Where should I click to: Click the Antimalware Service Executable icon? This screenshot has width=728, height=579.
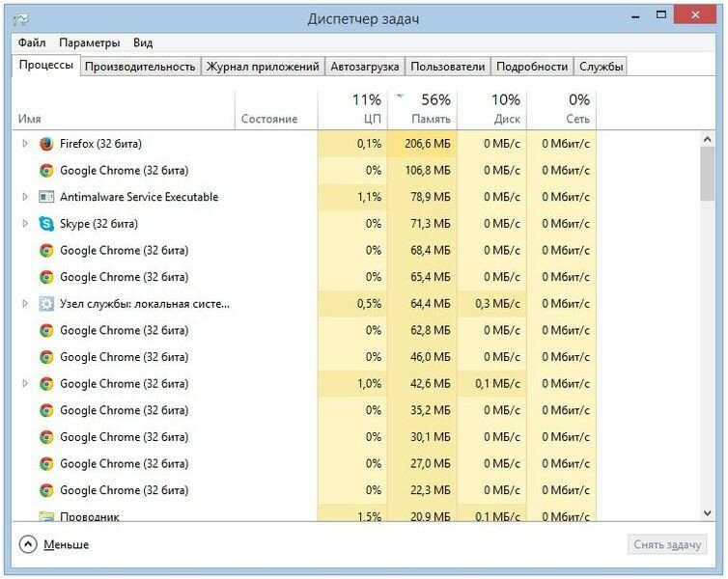click(46, 197)
